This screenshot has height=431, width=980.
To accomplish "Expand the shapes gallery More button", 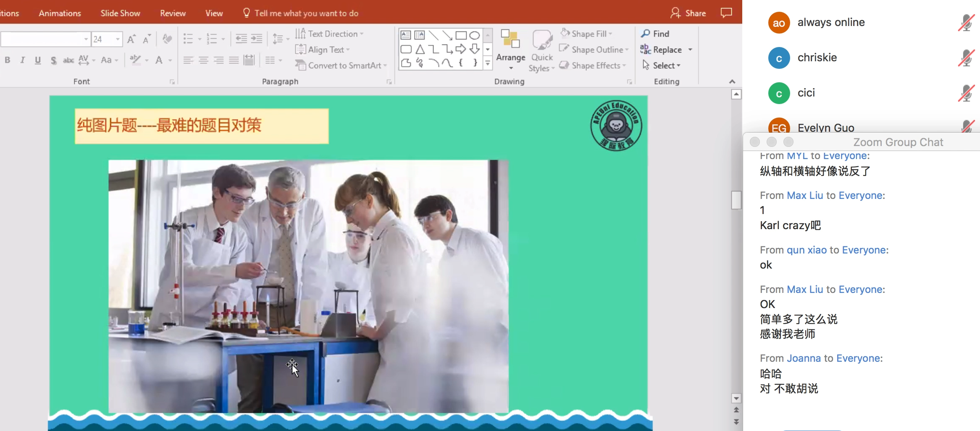I will tap(488, 63).
